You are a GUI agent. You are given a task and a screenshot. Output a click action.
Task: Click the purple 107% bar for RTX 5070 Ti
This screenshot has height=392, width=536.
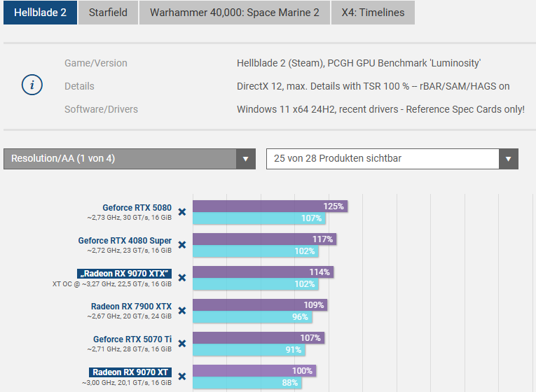[259, 337]
